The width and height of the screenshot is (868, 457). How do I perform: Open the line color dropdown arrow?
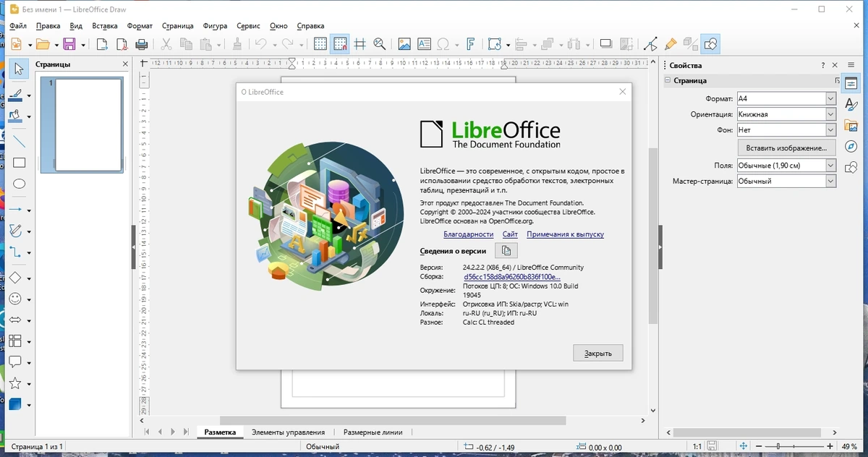click(29, 95)
